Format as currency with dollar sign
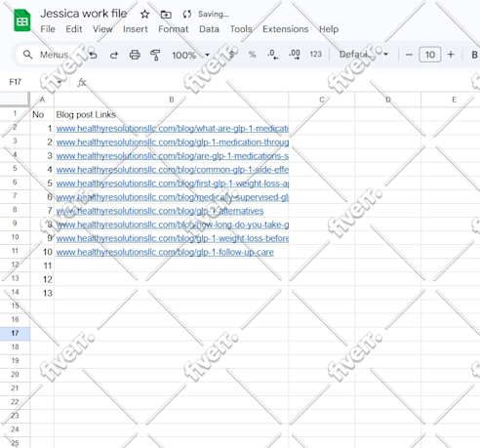 tap(231, 55)
